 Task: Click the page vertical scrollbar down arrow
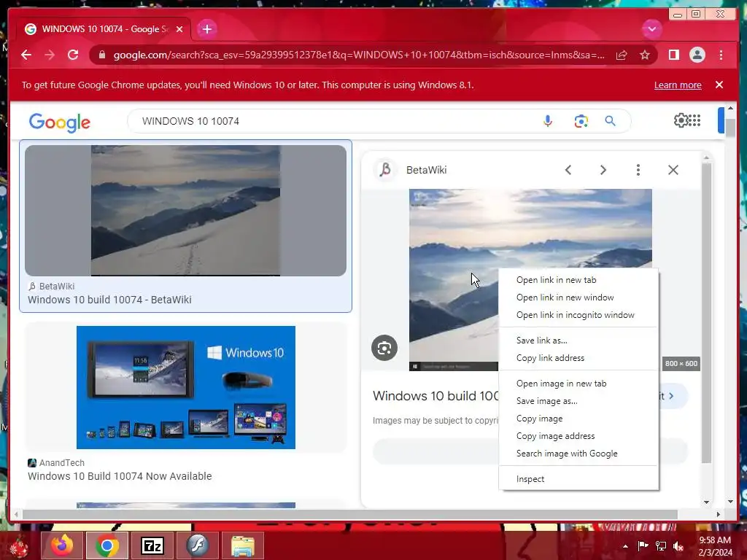pyautogui.click(x=730, y=502)
